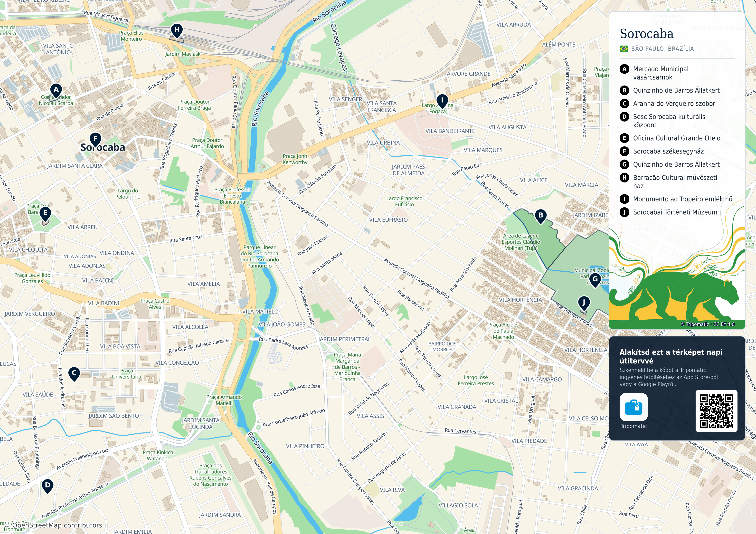Click Córrego Lavapés stream label
Image resolution: width=756 pixels, height=534 pixels.
coord(339,47)
